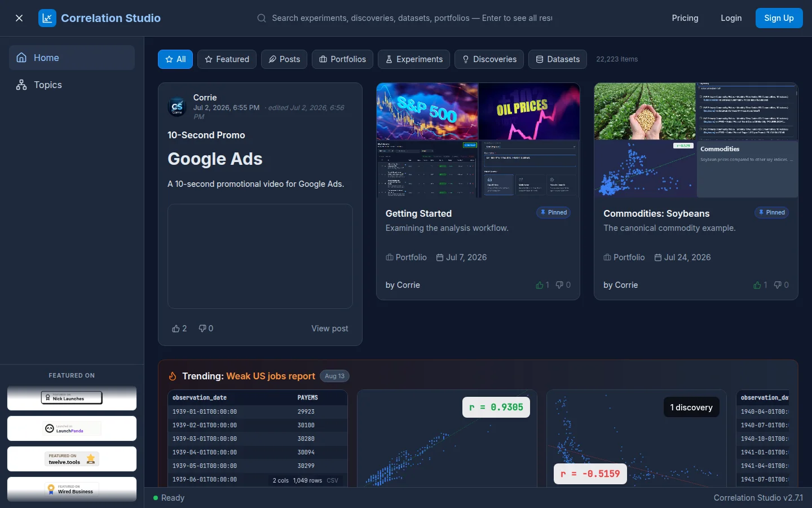812x508 pixels.
Task: Select the All filter tab
Action: (175, 59)
